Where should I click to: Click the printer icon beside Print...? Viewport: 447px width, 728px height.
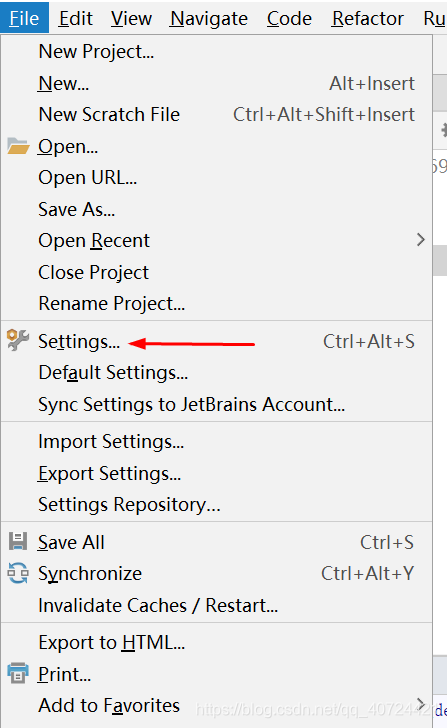pyautogui.click(x=18, y=673)
